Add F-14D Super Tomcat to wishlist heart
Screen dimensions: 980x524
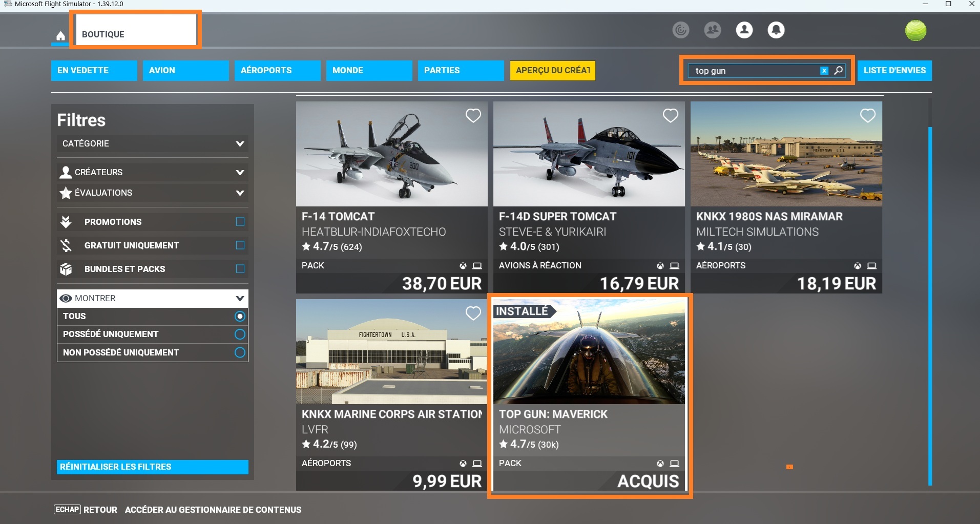(671, 116)
